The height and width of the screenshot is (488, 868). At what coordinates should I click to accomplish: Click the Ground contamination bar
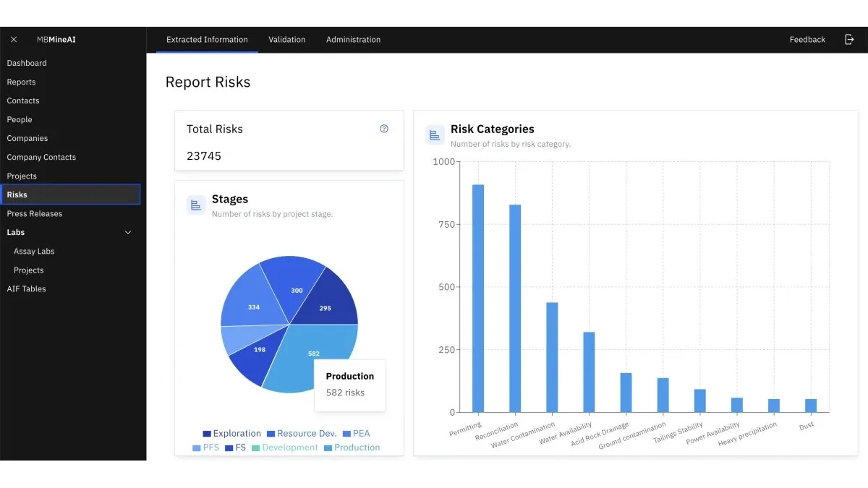coord(663,395)
